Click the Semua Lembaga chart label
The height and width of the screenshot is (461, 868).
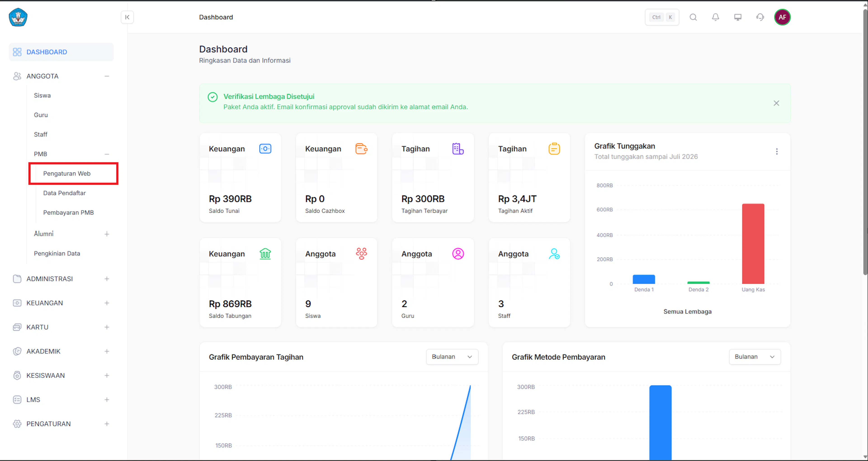point(687,312)
